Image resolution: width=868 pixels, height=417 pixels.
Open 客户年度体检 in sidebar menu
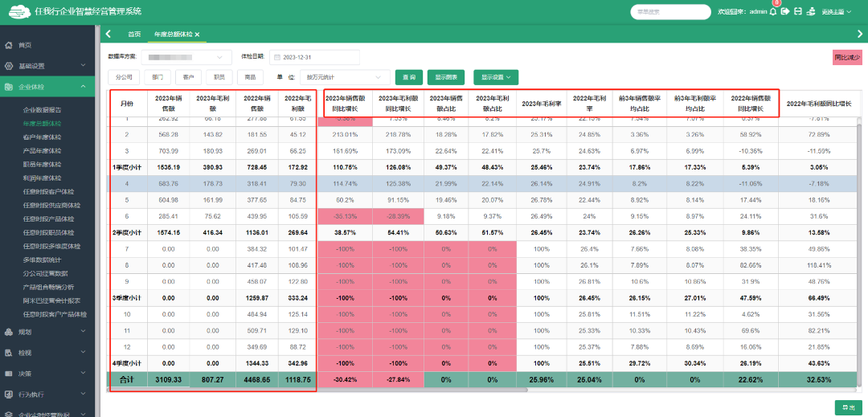(42, 137)
